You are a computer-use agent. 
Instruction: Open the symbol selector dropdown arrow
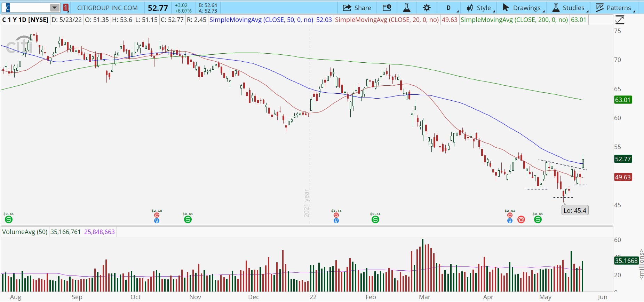pos(55,8)
